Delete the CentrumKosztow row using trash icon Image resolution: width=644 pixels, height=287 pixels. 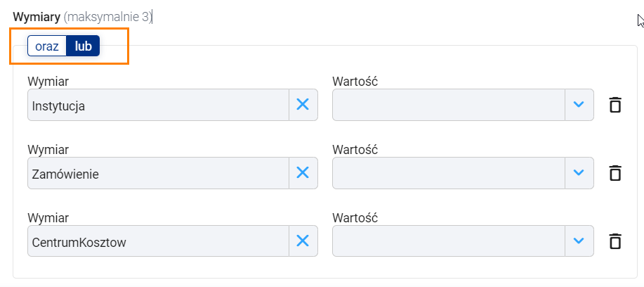tap(615, 241)
